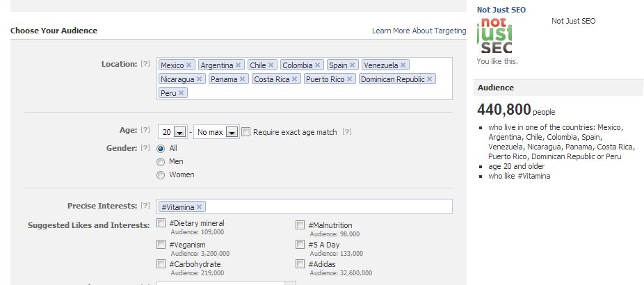Select the Men gender option
This screenshot has height=285, width=644.
point(161,161)
